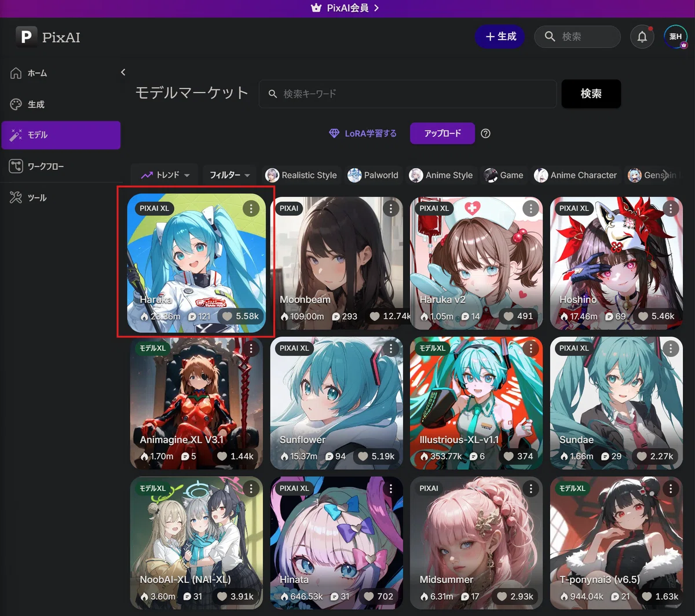Screen dimensions: 695x616
Task: Open the help question mark icon
Action: pyautogui.click(x=485, y=133)
